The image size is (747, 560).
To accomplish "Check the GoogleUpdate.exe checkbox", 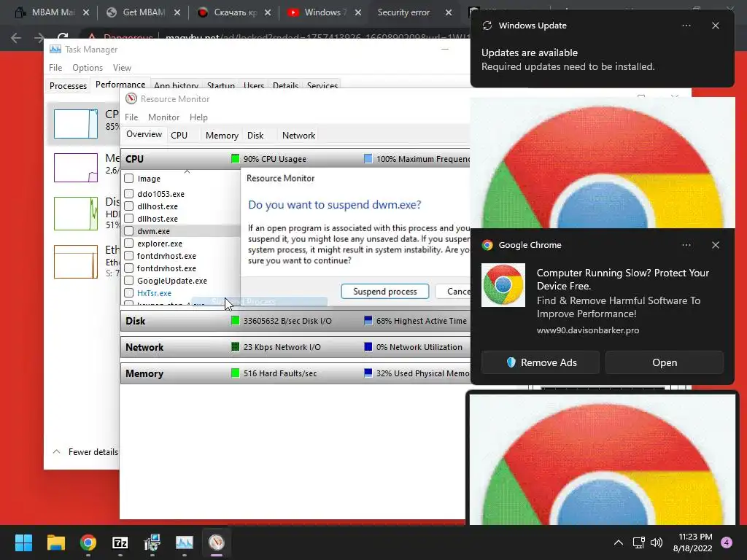I will click(x=128, y=281).
